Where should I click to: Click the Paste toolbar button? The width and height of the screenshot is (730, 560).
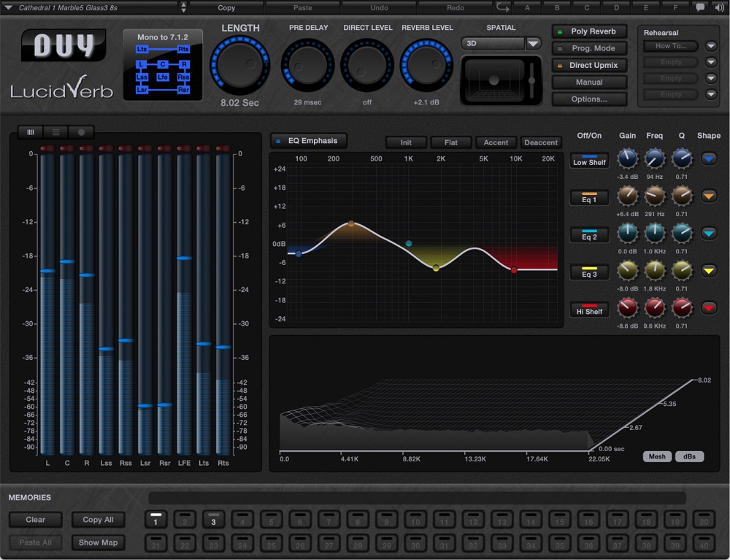303,7
